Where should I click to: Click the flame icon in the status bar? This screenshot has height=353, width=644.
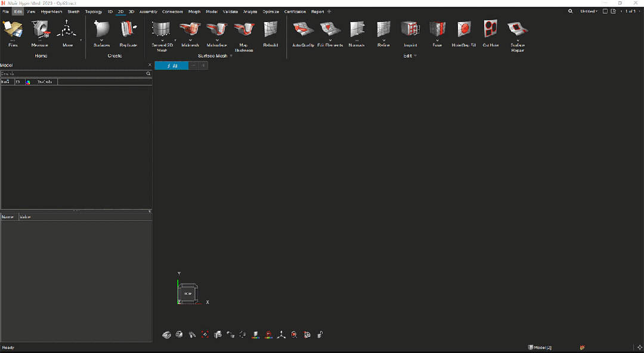(582, 348)
